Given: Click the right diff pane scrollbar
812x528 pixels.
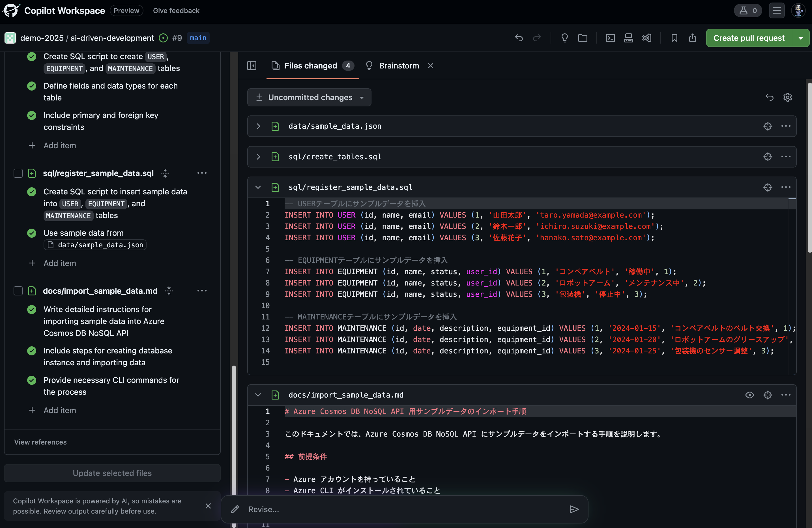Looking at the screenshot, I should pos(810,167).
